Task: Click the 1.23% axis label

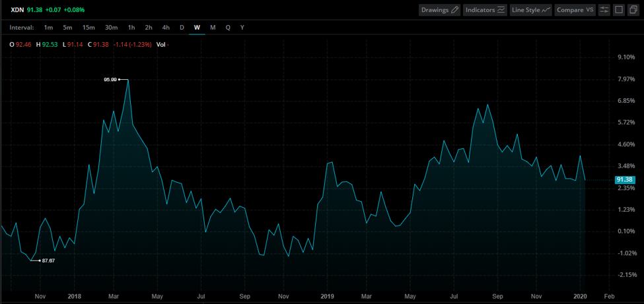Action: (x=626, y=210)
